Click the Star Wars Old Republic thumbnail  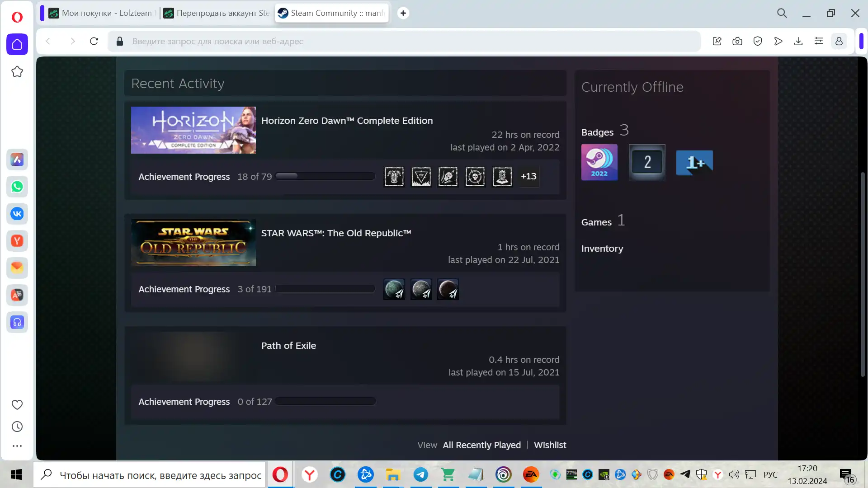(x=193, y=243)
